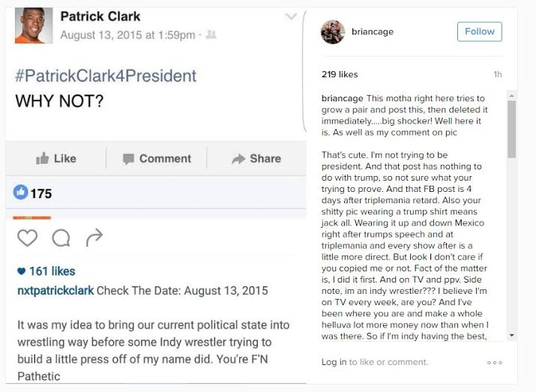The image size is (536, 392).
Task: Click the Facebook Share button
Action: tap(256, 159)
